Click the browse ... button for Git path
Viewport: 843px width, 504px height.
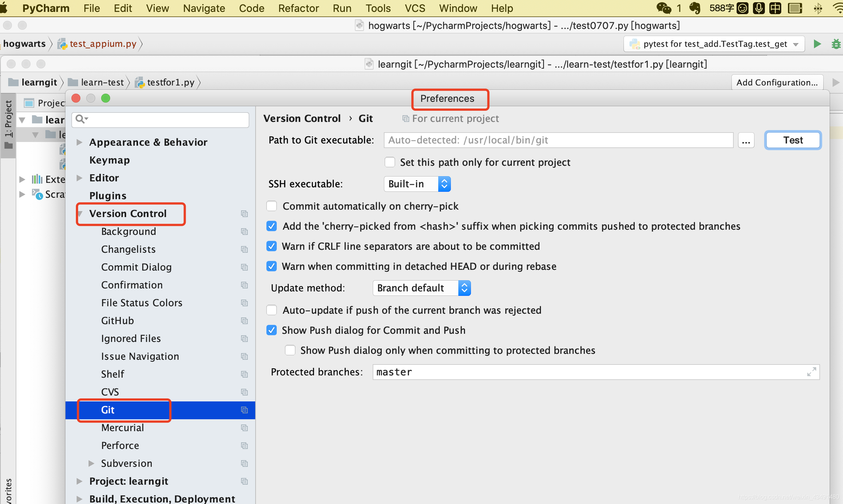pos(746,140)
